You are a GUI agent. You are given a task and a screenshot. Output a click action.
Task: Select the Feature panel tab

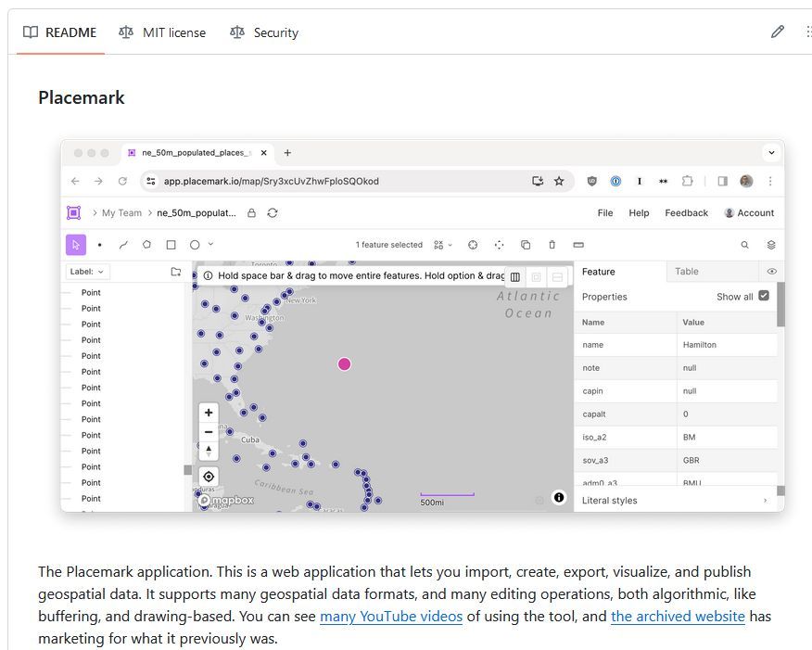pos(620,272)
